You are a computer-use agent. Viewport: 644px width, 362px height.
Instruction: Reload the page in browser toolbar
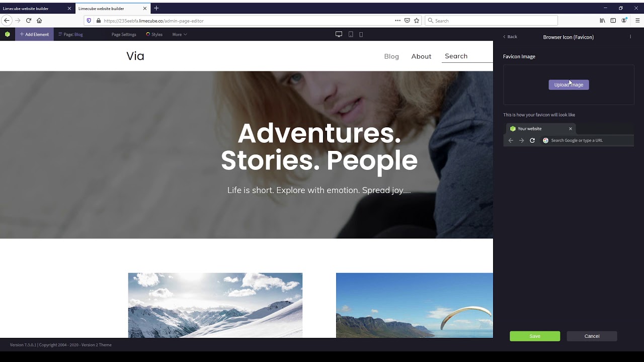pos(28,21)
